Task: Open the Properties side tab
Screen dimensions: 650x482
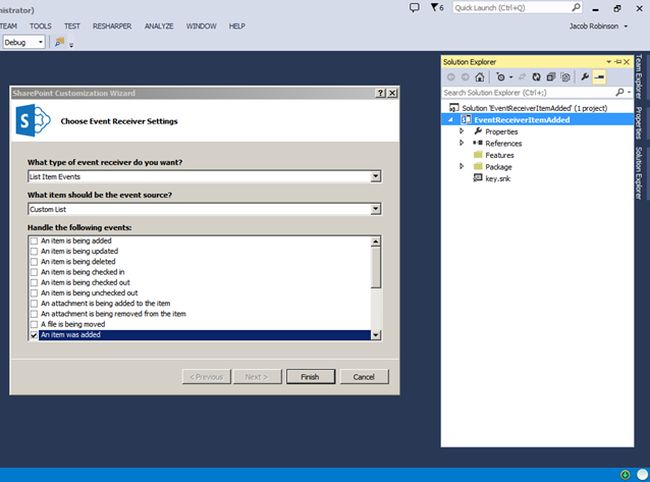Action: coord(639,123)
